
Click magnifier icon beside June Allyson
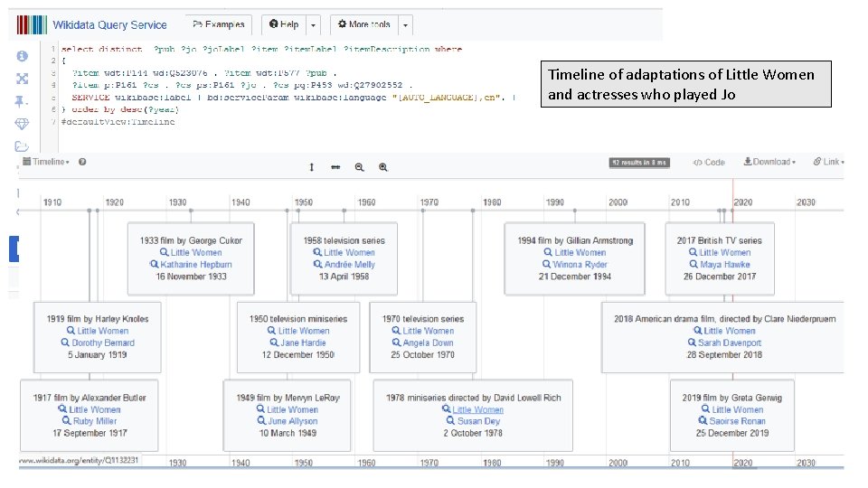(x=262, y=421)
